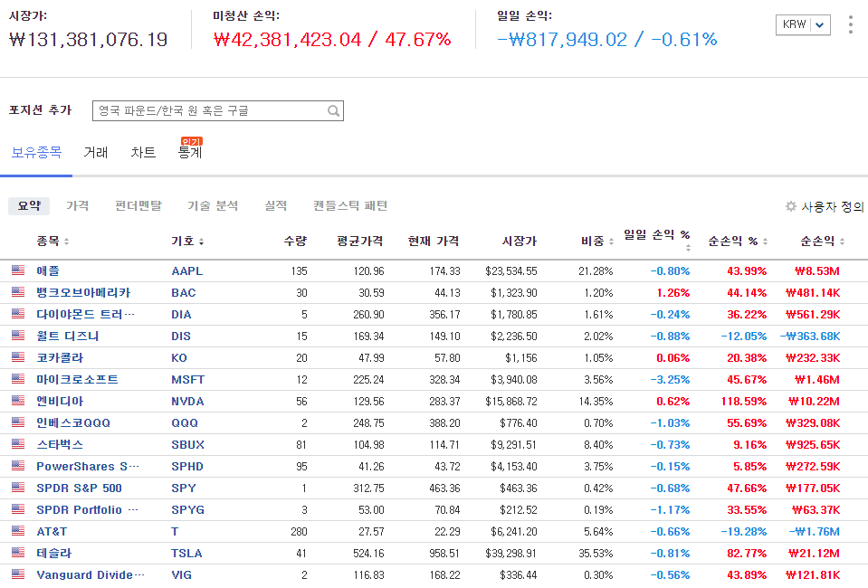
Task: Select the 펀더멘탈 view tab
Action: click(x=138, y=205)
